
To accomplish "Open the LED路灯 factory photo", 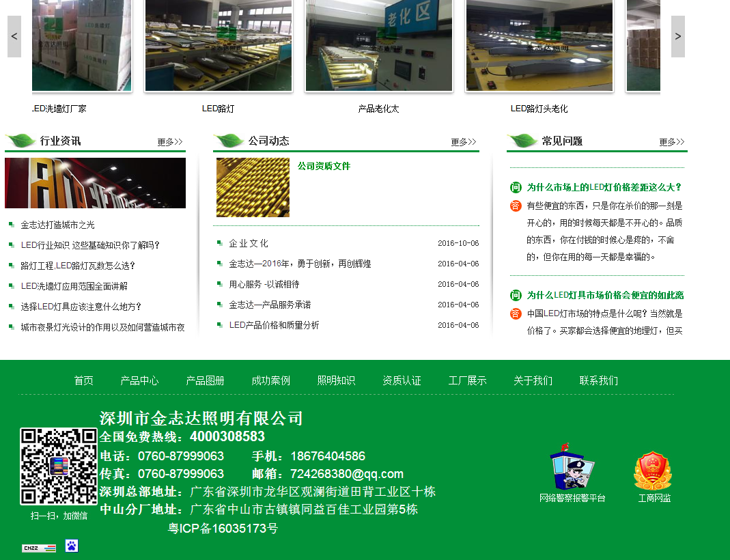I will pos(219,45).
